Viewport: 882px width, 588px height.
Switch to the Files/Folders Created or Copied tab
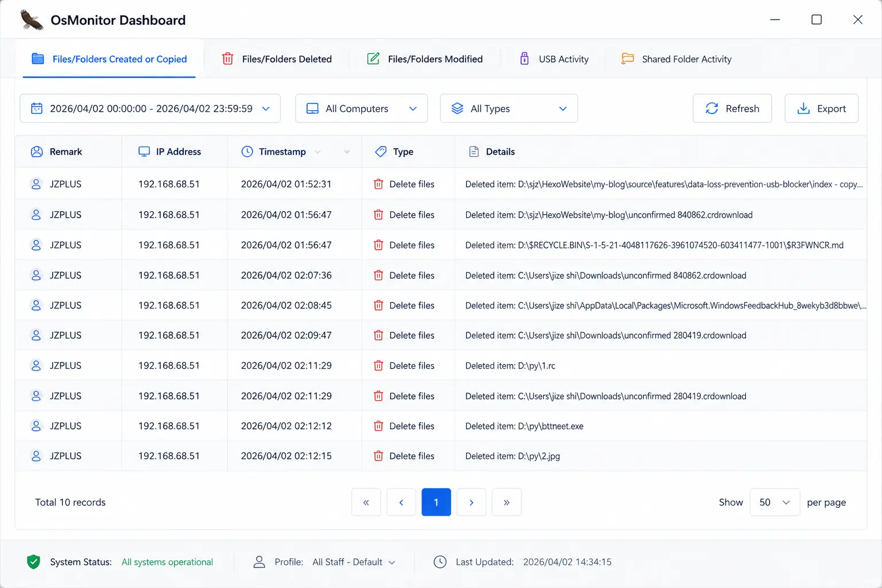[x=109, y=59]
